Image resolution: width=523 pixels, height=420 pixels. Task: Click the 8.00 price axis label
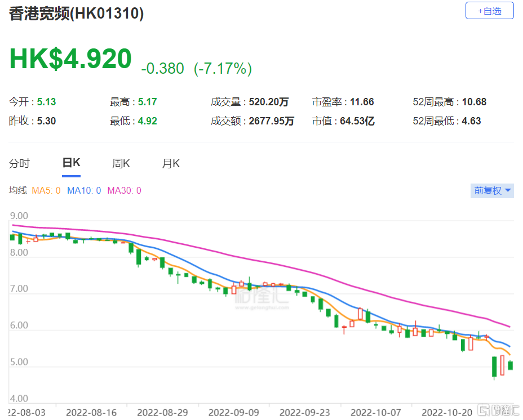pyautogui.click(x=19, y=252)
